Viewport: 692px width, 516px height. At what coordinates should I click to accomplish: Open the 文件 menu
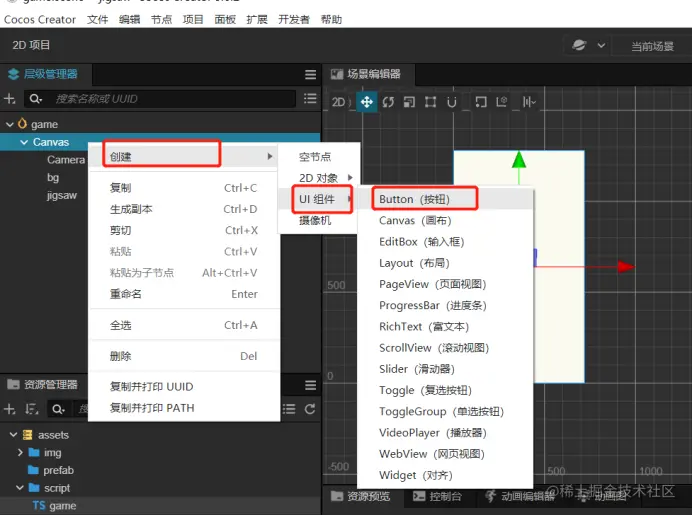[98, 19]
